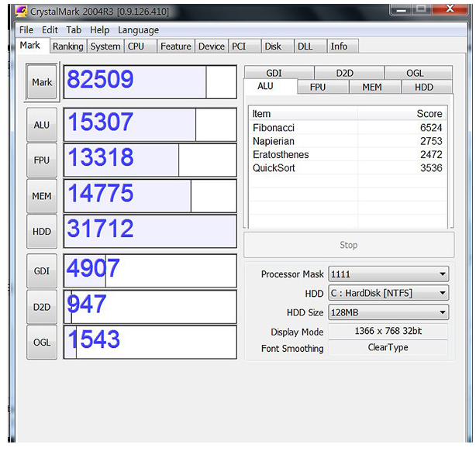Run the FPU benchmark button
The height and width of the screenshot is (451, 476).
(42, 160)
